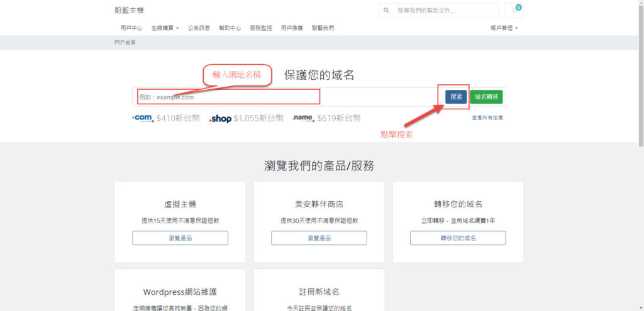The height and width of the screenshot is (311, 644).
Task: Select 服務監控 in the navigation bar
Action: (x=261, y=28)
